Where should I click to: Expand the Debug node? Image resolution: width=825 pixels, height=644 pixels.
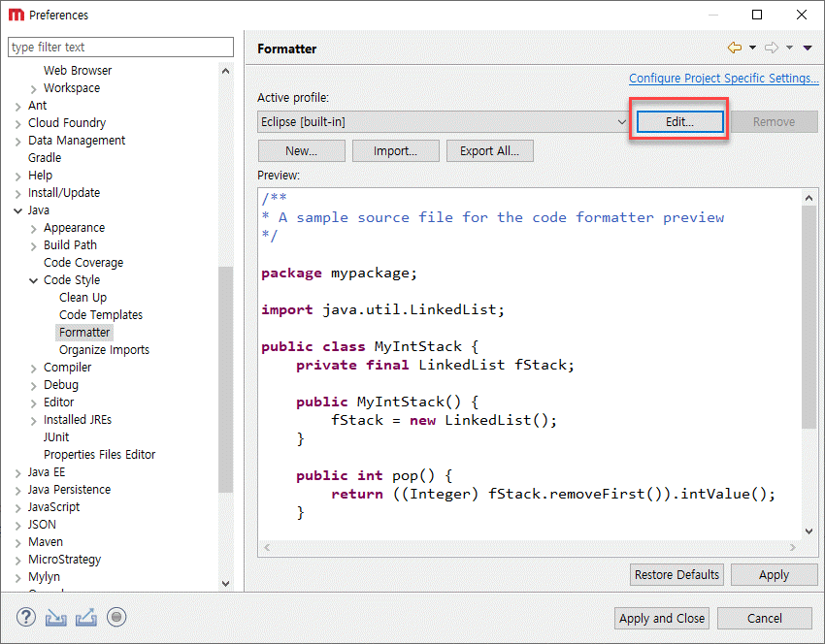coord(33,385)
